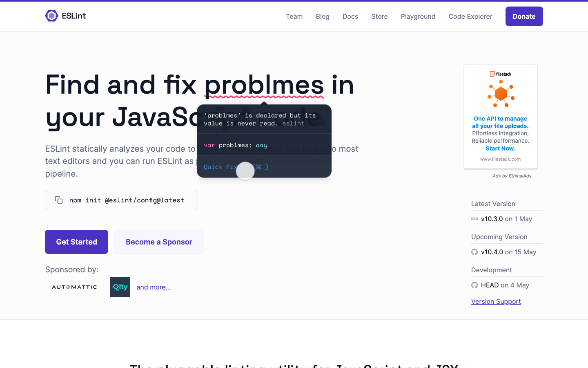Click the Donate button
Image resolution: width=588 pixels, height=368 pixels.
[x=524, y=16]
